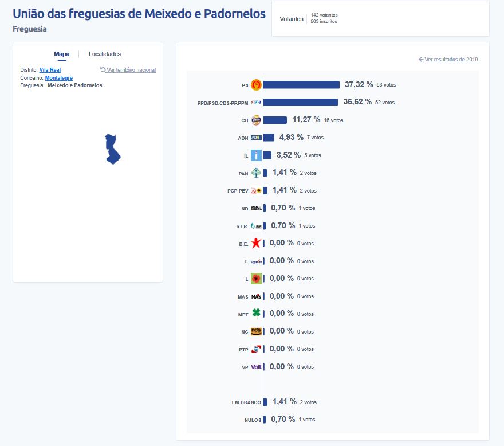Image resolution: width=504 pixels, height=446 pixels.
Task: Click the PAN tree logo icon
Action: coord(256,173)
